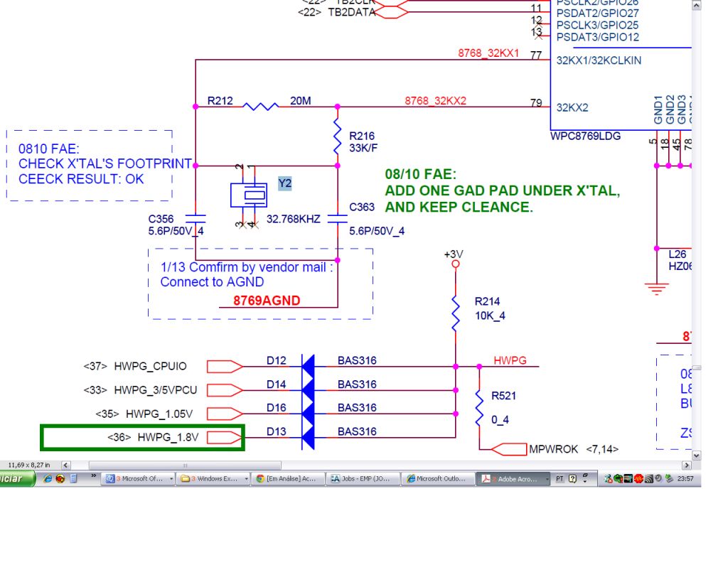Click the R216 resistor label
Viewport: 728px width, 582px height.
362,136
